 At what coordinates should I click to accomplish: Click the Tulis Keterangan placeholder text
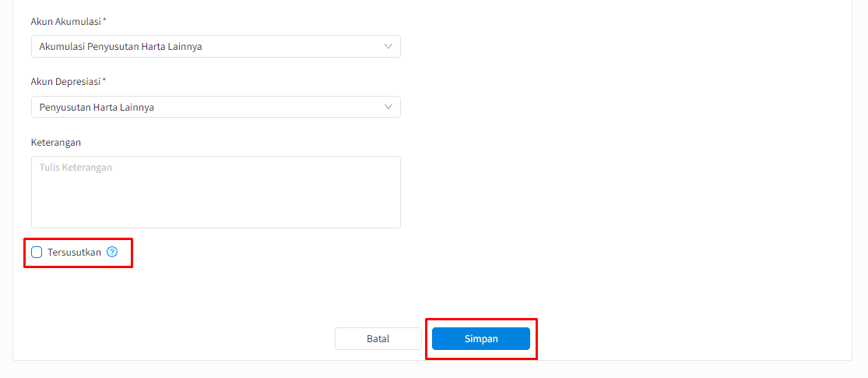point(76,167)
